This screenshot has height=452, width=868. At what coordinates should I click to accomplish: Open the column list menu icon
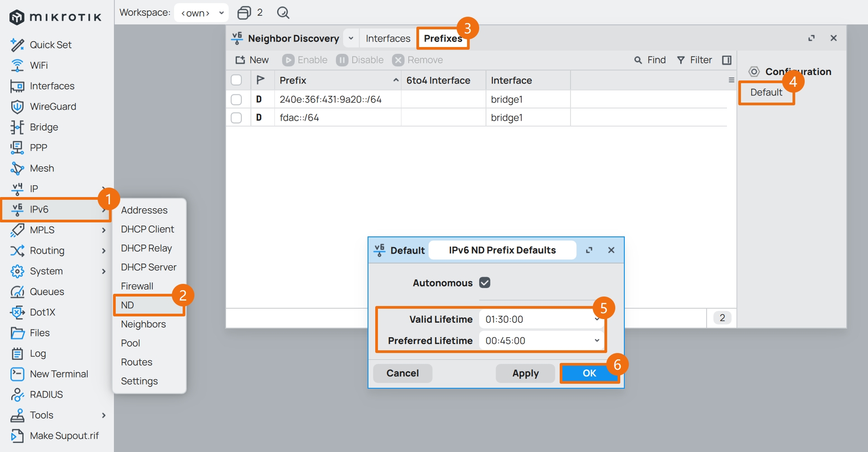(x=731, y=80)
